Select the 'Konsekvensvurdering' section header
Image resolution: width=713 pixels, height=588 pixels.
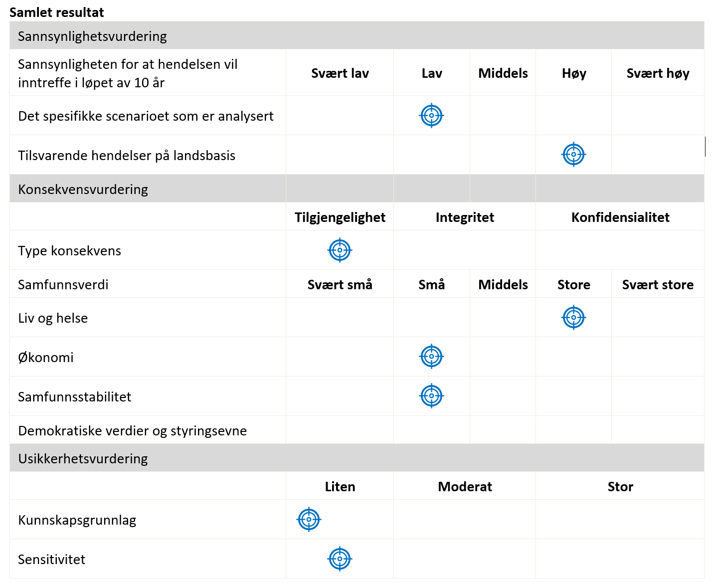83,189
